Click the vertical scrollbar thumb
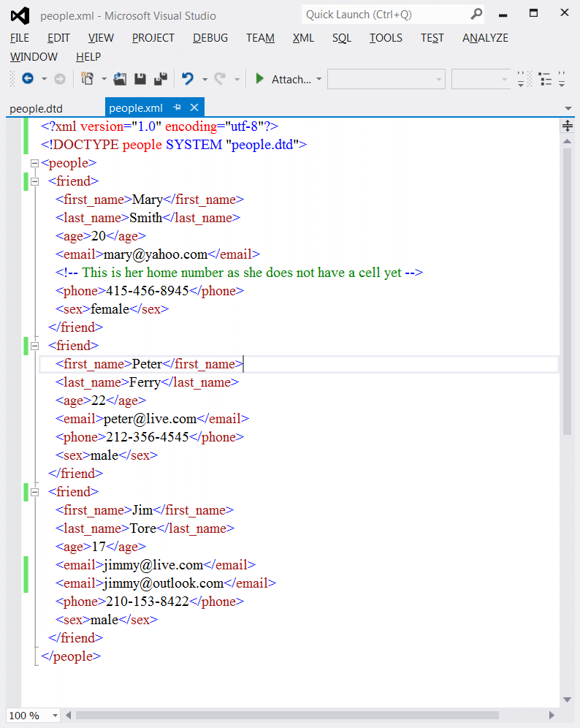 pyautogui.click(x=567, y=292)
